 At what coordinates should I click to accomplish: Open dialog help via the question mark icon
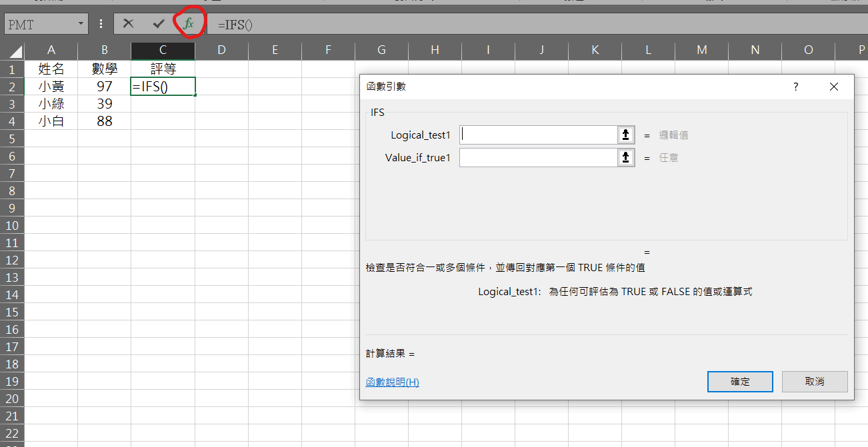click(795, 87)
